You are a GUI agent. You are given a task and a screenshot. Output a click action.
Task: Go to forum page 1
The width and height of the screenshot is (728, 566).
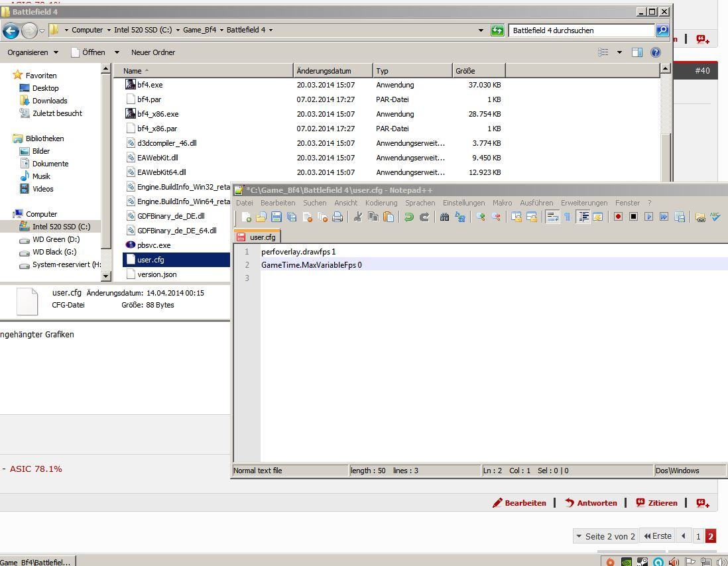(x=698, y=537)
